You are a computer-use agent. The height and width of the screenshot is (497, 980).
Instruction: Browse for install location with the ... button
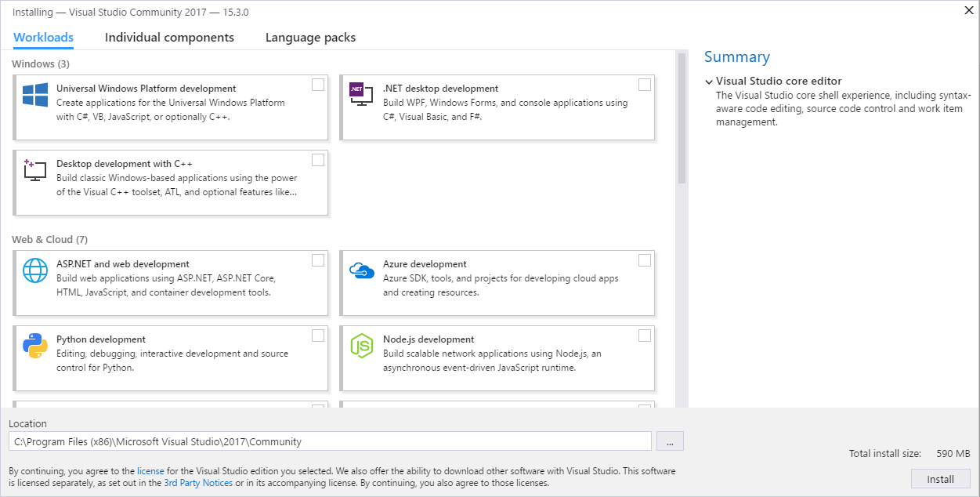click(x=670, y=441)
